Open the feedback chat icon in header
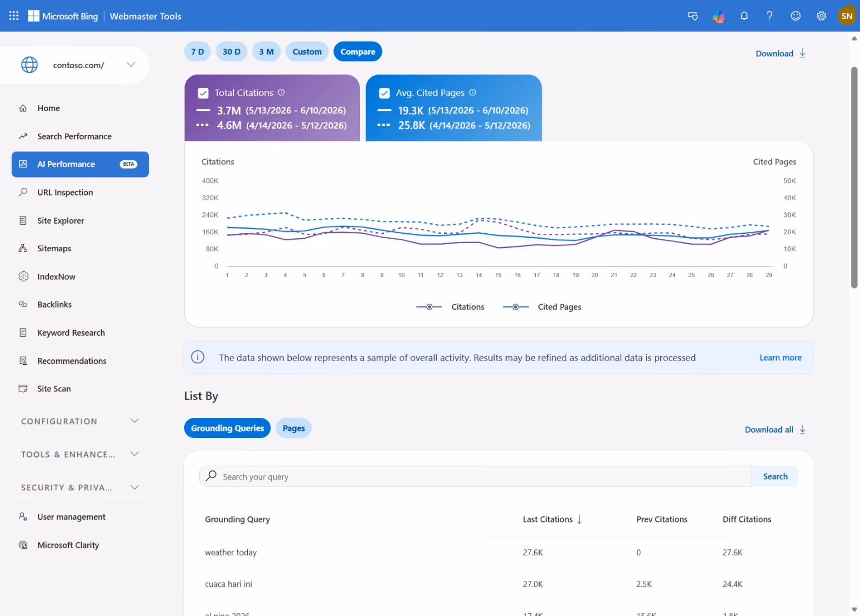 tap(693, 16)
